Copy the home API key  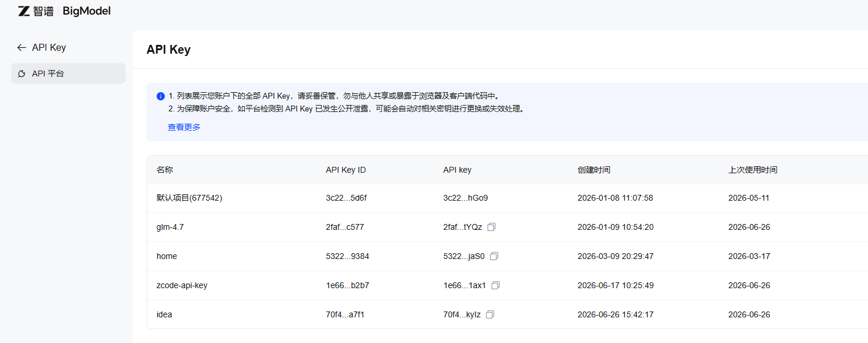pyautogui.click(x=494, y=256)
